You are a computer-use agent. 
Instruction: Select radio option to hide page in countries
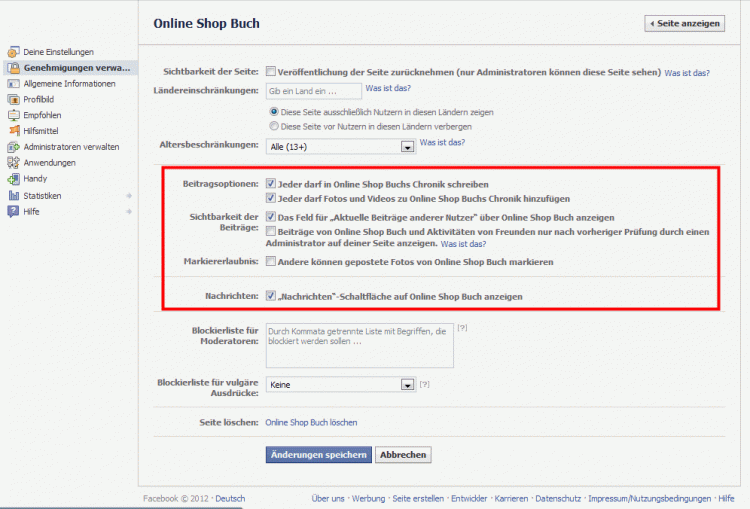pyautogui.click(x=274, y=127)
